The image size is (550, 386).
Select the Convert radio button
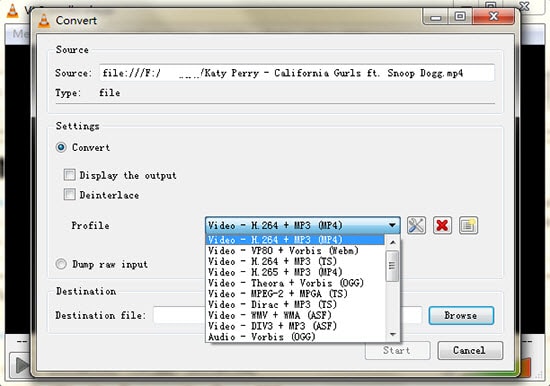61,147
